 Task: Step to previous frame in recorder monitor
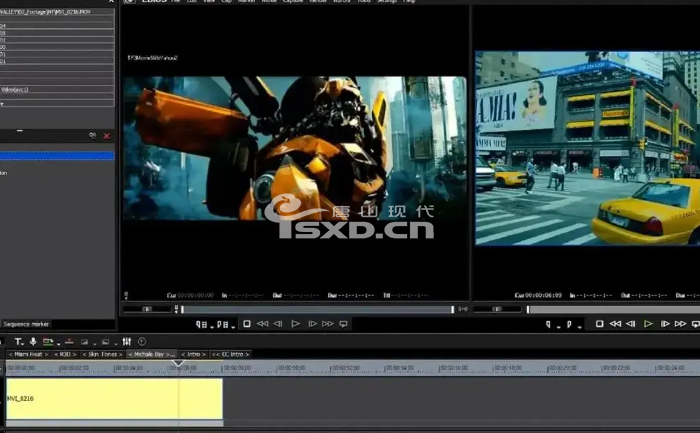(630, 324)
